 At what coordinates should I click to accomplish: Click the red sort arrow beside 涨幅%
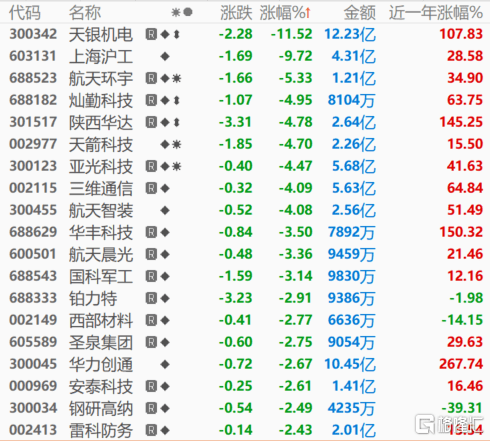point(307,13)
